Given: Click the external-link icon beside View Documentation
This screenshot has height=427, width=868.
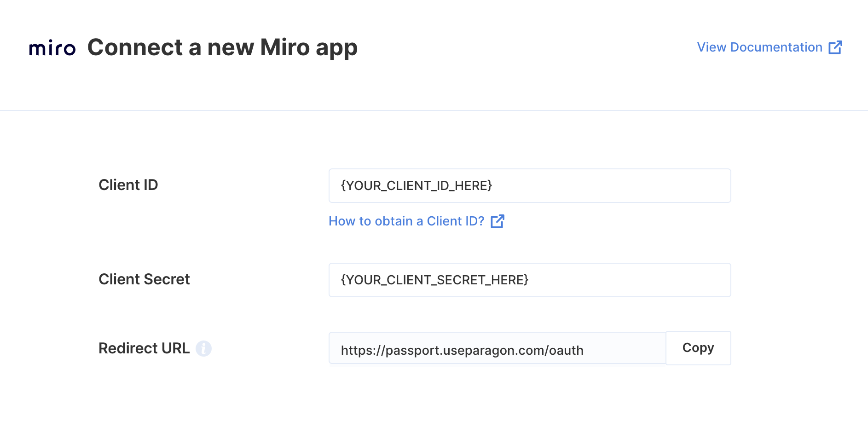Looking at the screenshot, I should (835, 47).
